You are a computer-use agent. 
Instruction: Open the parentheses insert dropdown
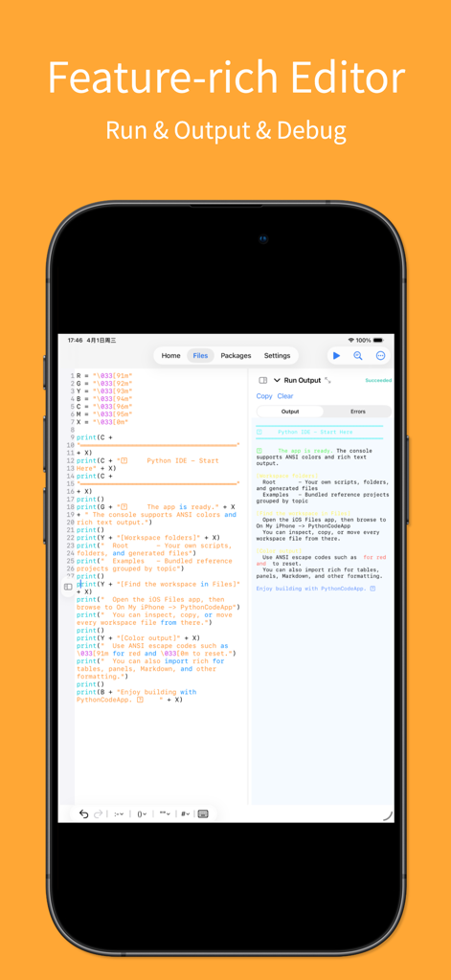[142, 813]
